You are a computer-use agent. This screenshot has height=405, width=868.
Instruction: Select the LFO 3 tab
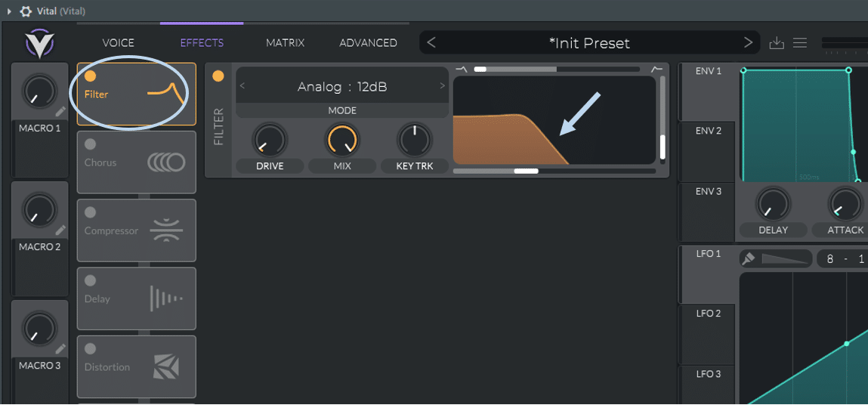point(708,385)
